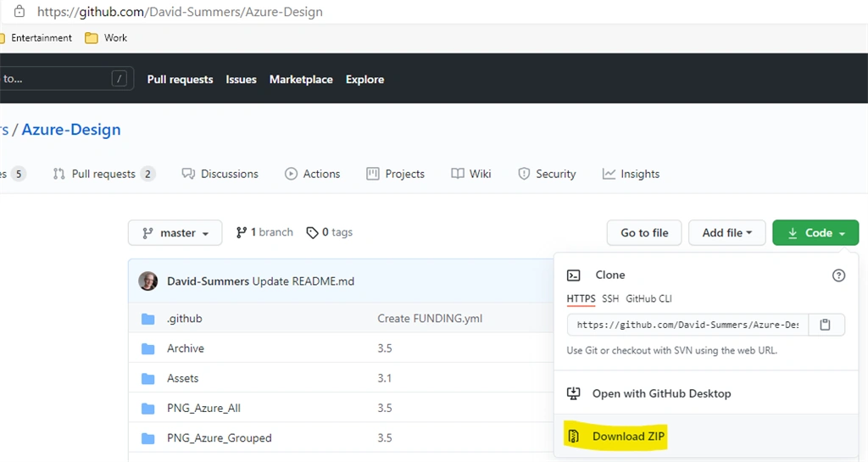Open the 3.1 commit message on Assets row
The width and height of the screenshot is (868, 462).
[385, 378]
